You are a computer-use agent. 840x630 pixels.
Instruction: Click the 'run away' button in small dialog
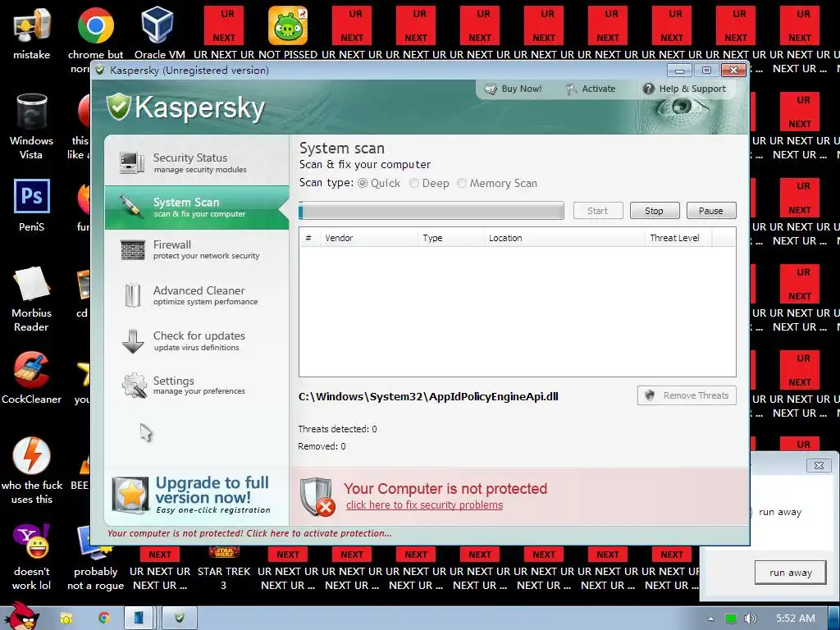[x=790, y=573]
